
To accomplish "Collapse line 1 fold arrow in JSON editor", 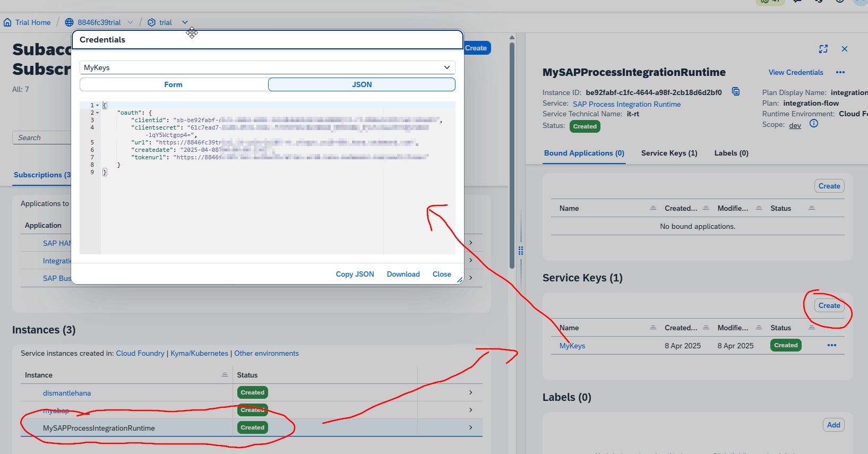I will pyautogui.click(x=98, y=105).
